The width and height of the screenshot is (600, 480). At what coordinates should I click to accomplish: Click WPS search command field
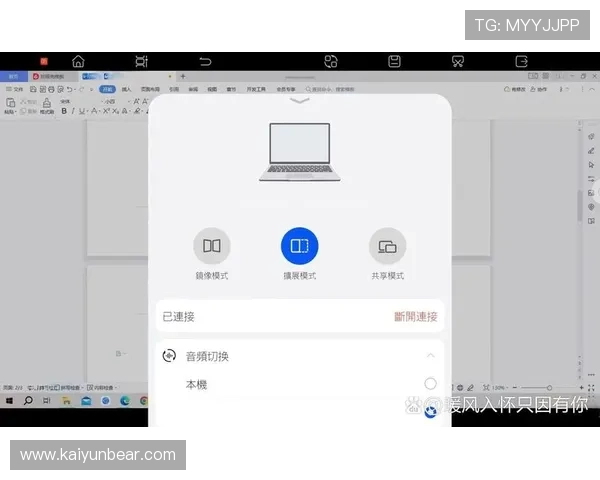(x=330, y=89)
